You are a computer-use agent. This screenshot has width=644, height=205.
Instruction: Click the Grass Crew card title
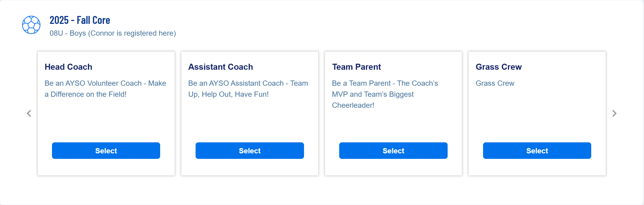pyautogui.click(x=499, y=67)
